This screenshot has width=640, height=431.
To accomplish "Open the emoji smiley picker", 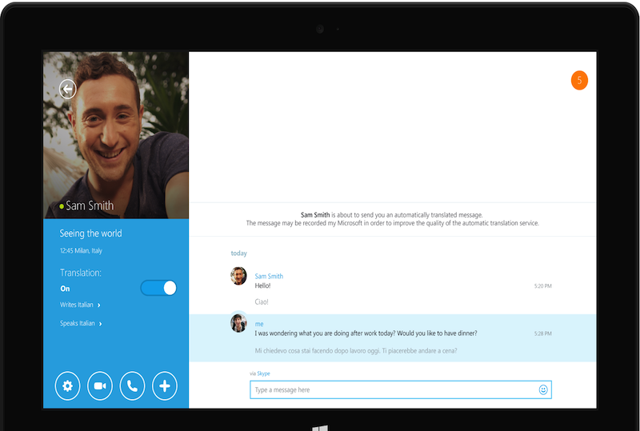I will coord(543,390).
